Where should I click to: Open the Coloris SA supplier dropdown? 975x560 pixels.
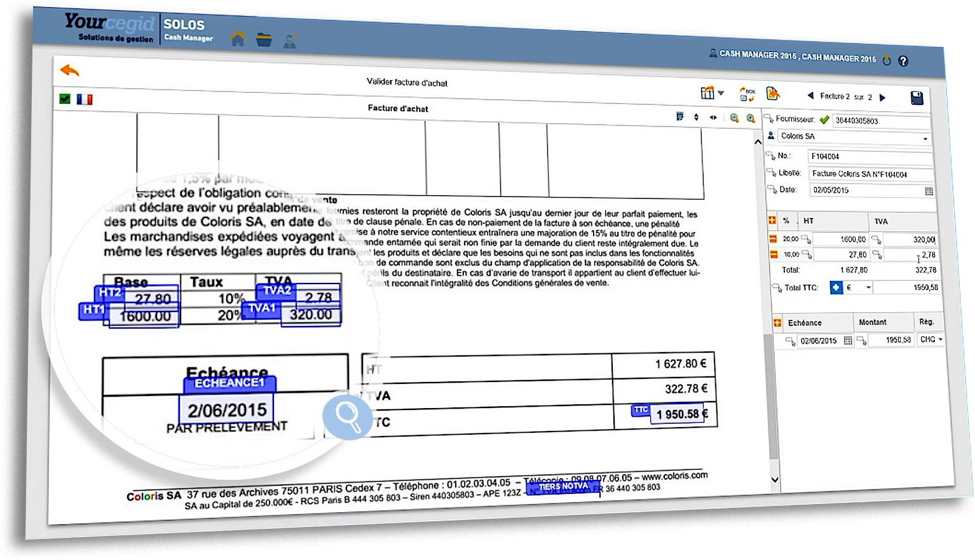point(925,139)
